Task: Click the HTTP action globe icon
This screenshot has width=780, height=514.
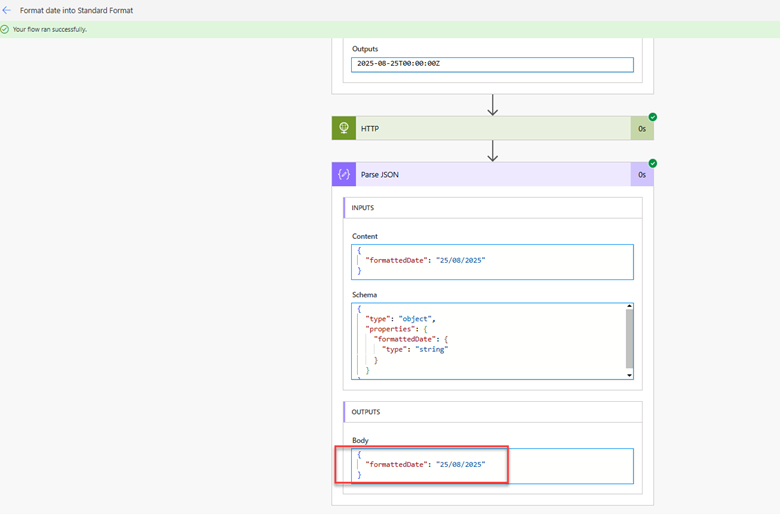Action: (x=344, y=128)
